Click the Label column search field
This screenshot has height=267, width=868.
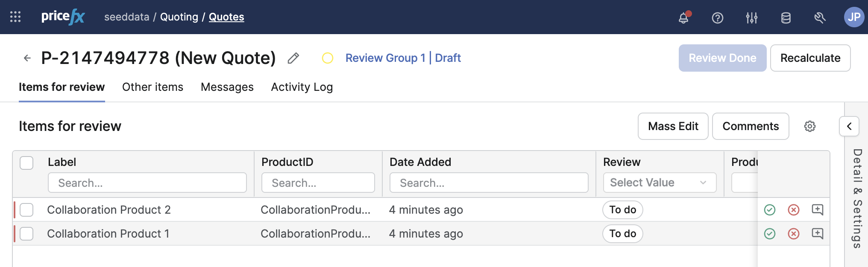(147, 183)
